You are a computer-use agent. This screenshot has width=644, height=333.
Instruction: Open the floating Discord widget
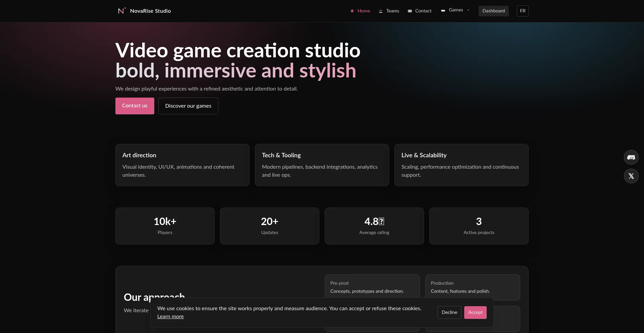pyautogui.click(x=631, y=157)
